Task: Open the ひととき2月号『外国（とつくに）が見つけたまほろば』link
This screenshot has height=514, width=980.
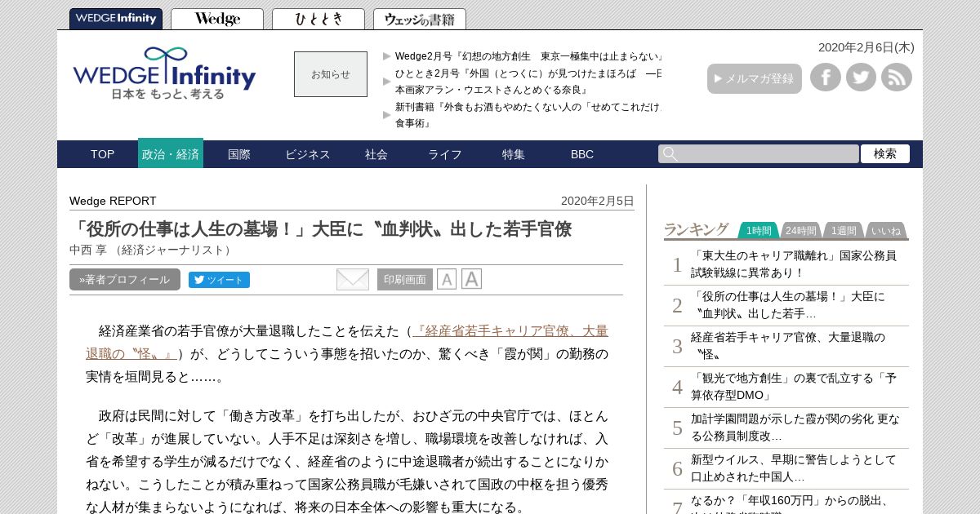Action: tap(528, 82)
